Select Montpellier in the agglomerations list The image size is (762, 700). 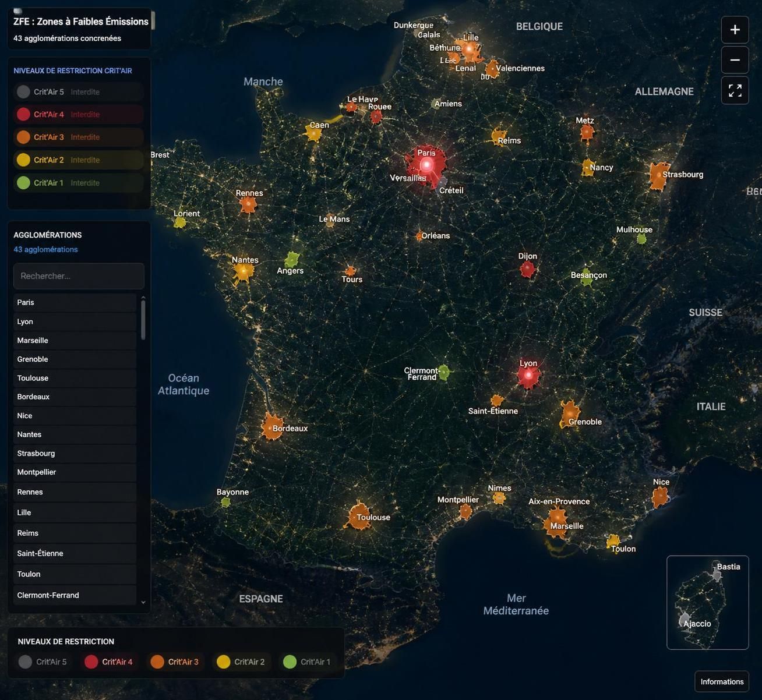pos(75,472)
